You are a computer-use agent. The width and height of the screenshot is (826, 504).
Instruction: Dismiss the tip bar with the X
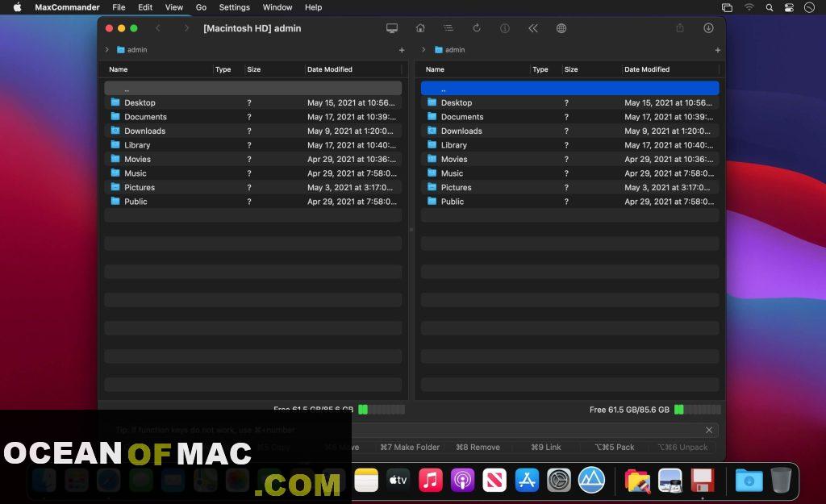coord(709,431)
